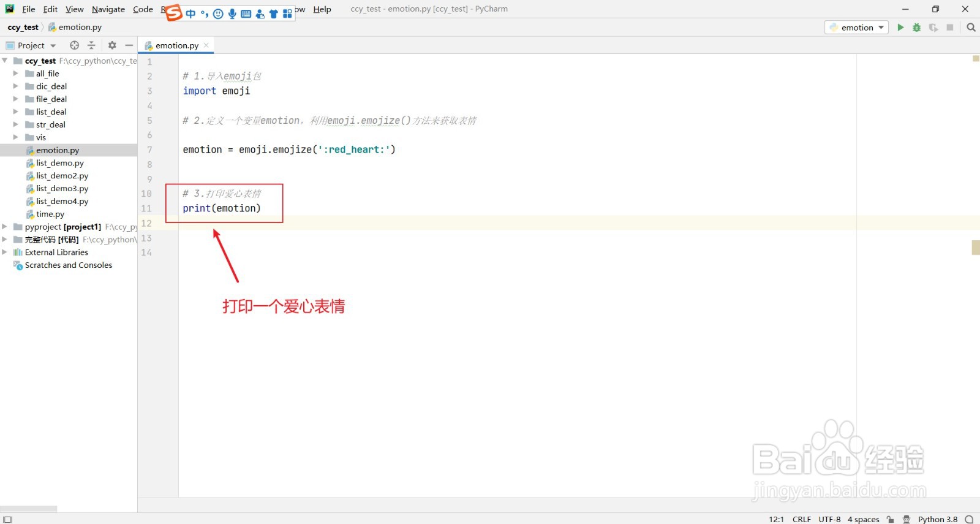Open notifications icon at status bar end
Screen dimensions: 980x524
click(969, 519)
